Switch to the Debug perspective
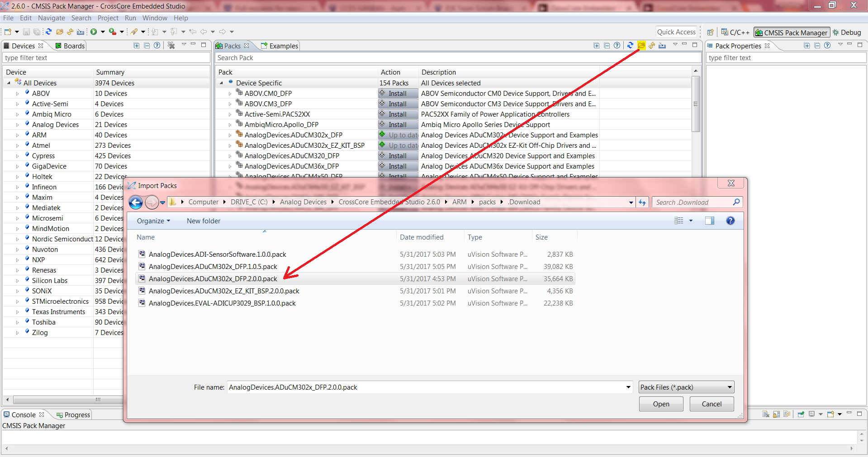The image size is (868, 457). point(847,32)
